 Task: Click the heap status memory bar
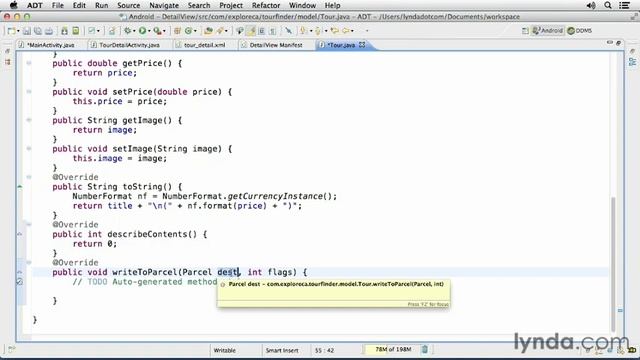coord(391,349)
